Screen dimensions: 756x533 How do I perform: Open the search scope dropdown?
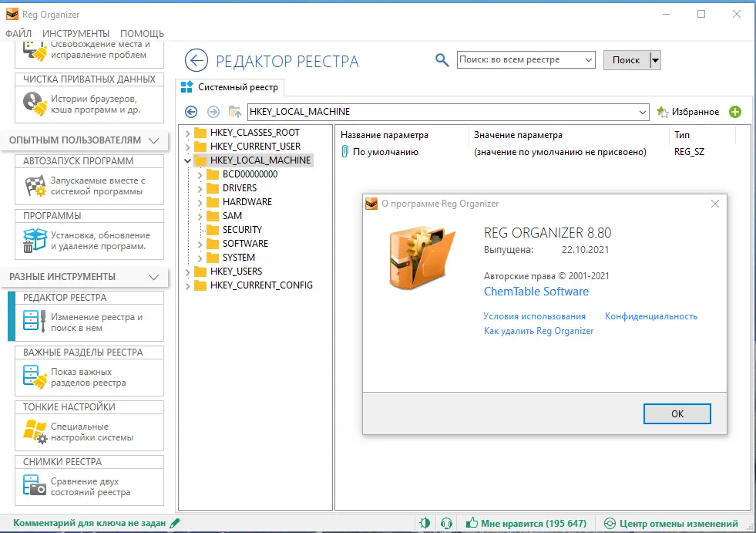[590, 59]
